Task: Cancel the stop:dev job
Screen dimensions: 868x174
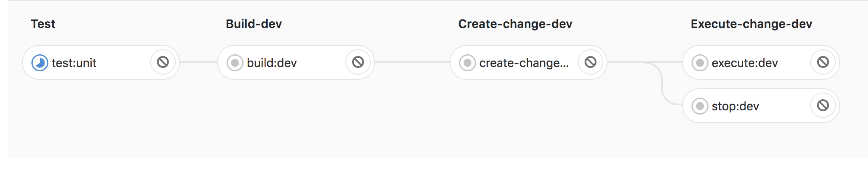Action: [x=823, y=106]
